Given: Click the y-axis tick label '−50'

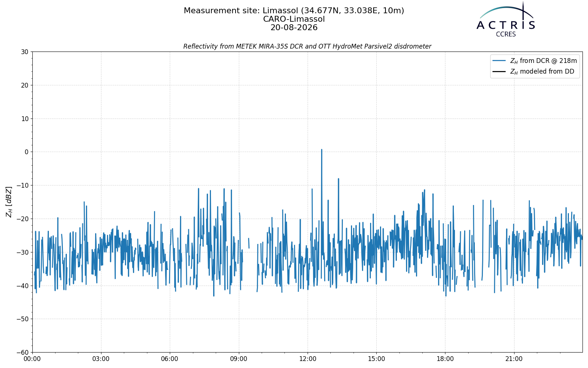Looking at the screenshot, I should pyautogui.click(x=22, y=319).
